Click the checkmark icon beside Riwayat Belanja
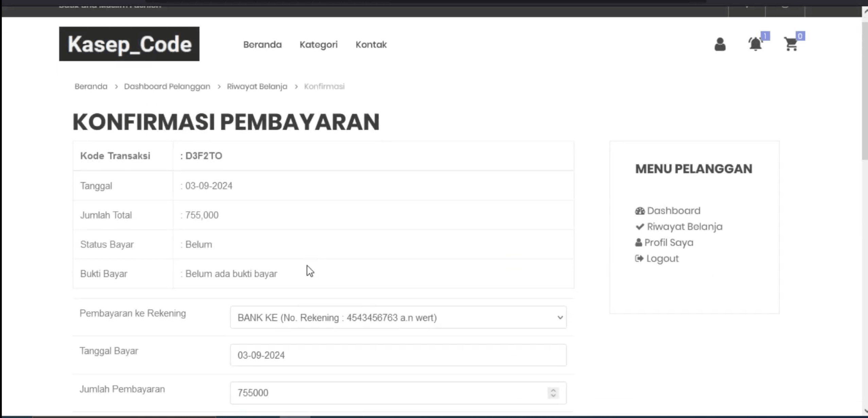The image size is (868, 418). coord(640,226)
